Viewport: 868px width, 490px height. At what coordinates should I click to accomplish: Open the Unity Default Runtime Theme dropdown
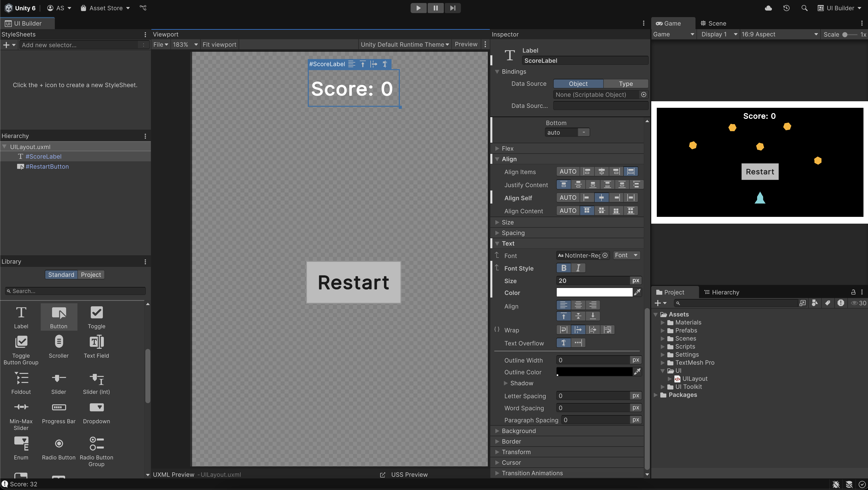click(x=404, y=44)
